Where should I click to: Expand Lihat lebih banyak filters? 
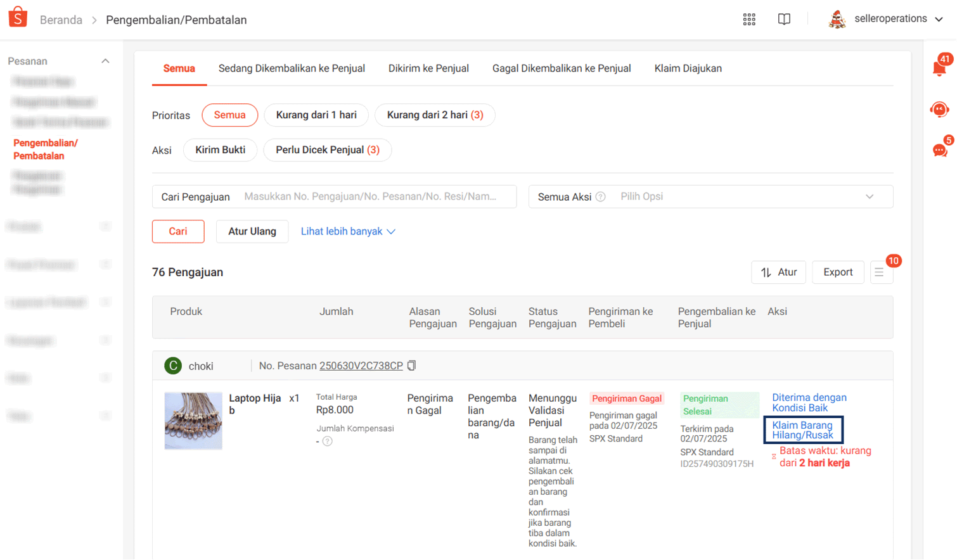[x=348, y=231]
